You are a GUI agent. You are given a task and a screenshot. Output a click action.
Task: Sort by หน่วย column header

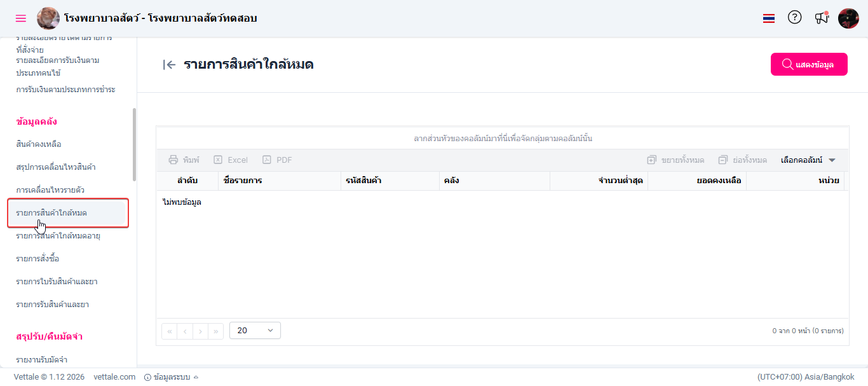pyautogui.click(x=796, y=181)
